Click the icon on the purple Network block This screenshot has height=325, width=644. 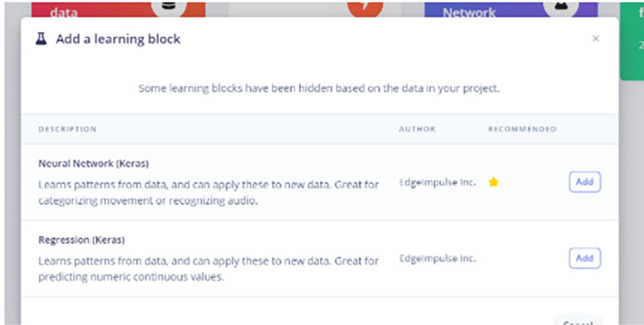561,7
